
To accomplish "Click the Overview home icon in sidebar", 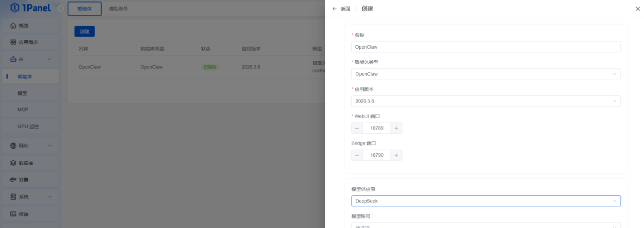I will [x=13, y=26].
